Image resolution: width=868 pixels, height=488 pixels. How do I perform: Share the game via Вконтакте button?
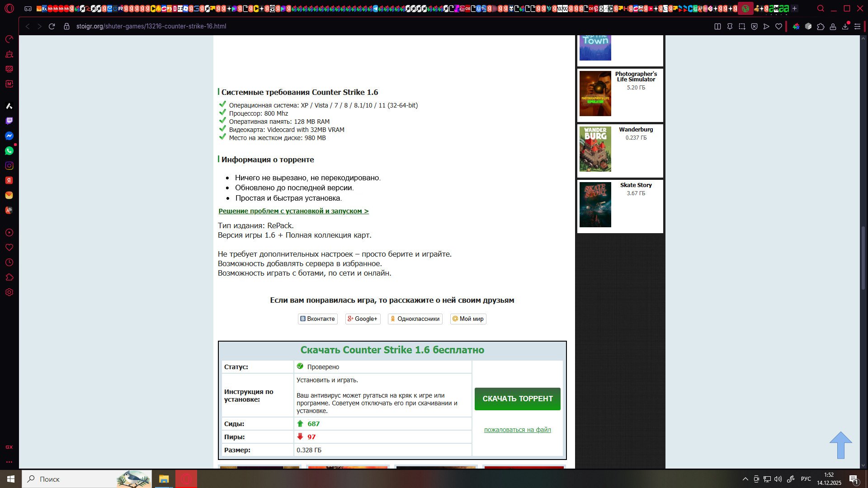point(317,319)
